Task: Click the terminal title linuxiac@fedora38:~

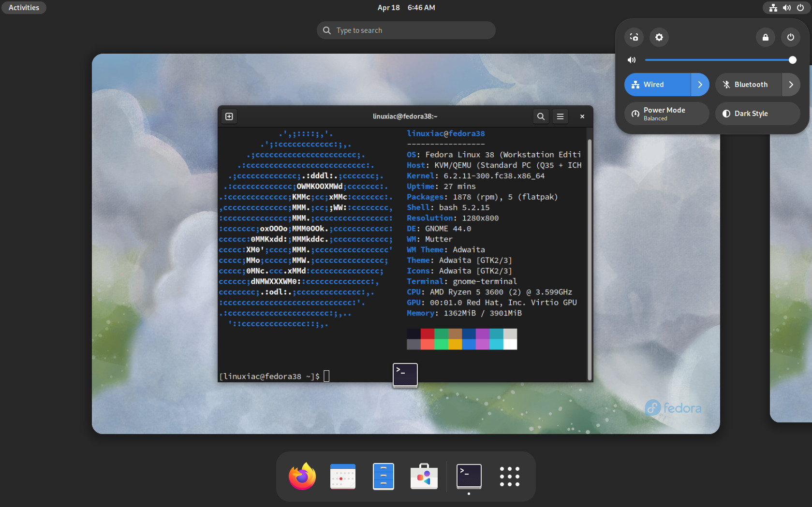Action: click(405, 116)
